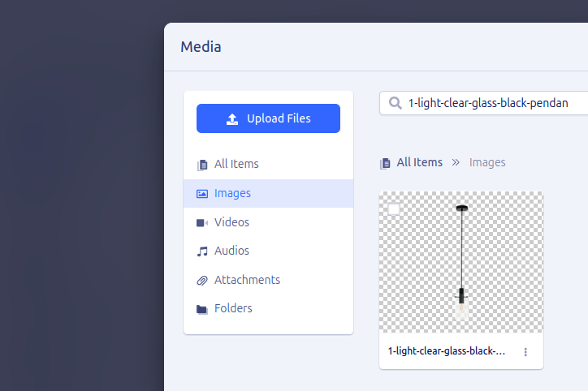This screenshot has width=588, height=391.
Task: Select the pendant light image checkbox
Action: click(x=394, y=209)
